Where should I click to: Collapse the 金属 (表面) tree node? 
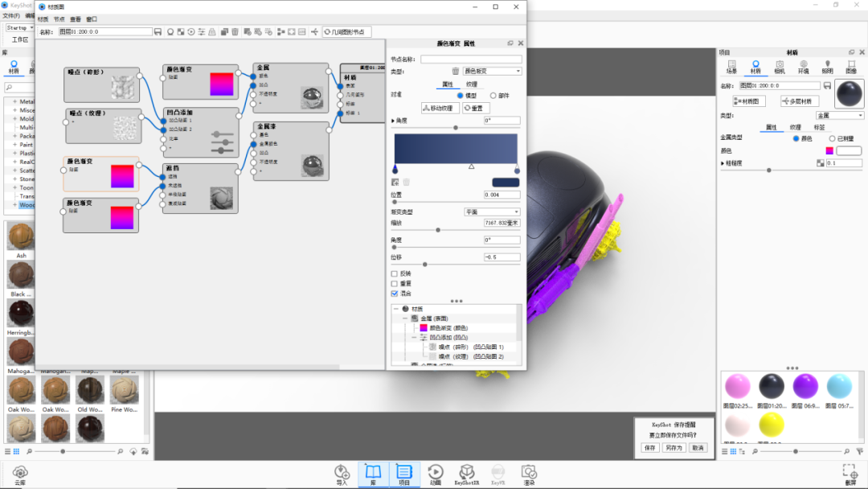(x=405, y=318)
